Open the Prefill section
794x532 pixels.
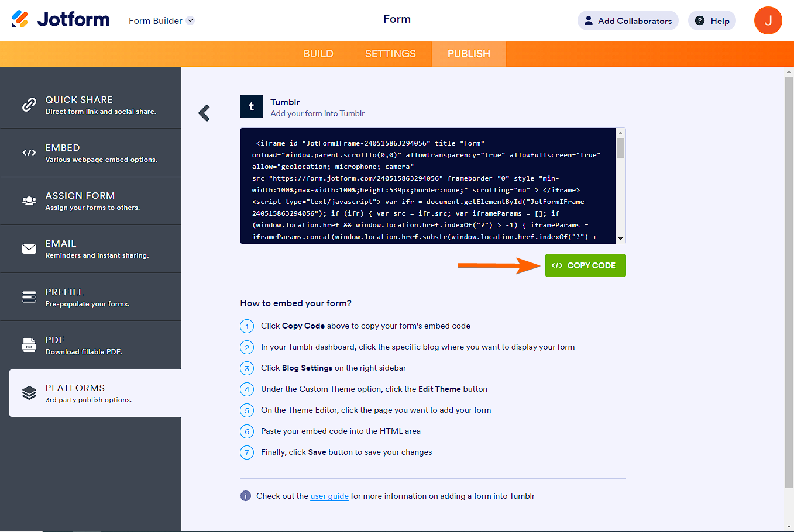coord(91,297)
